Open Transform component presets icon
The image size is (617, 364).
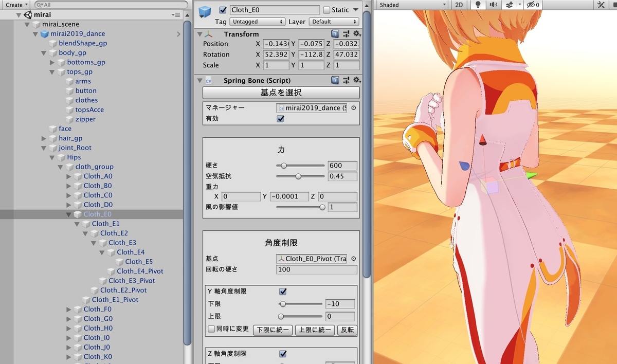pyautogui.click(x=346, y=34)
